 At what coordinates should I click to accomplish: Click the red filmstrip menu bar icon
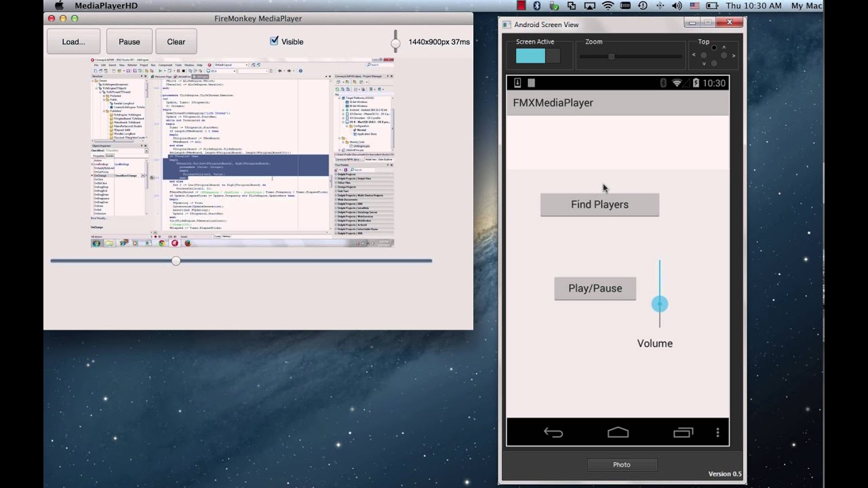pyautogui.click(x=520, y=5)
